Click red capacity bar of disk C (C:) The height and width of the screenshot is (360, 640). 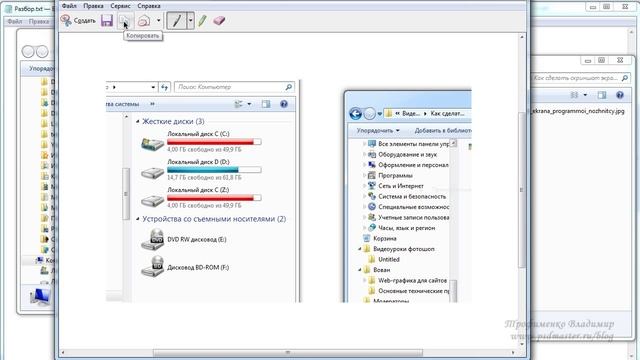point(214,142)
